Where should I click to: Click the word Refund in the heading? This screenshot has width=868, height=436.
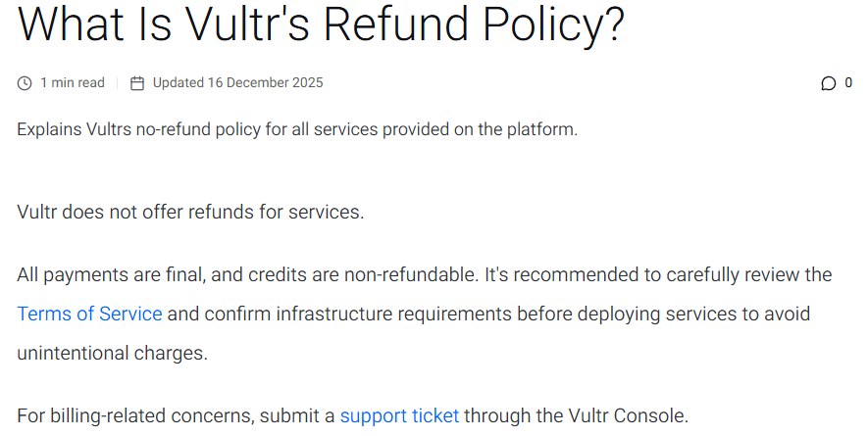pos(395,24)
